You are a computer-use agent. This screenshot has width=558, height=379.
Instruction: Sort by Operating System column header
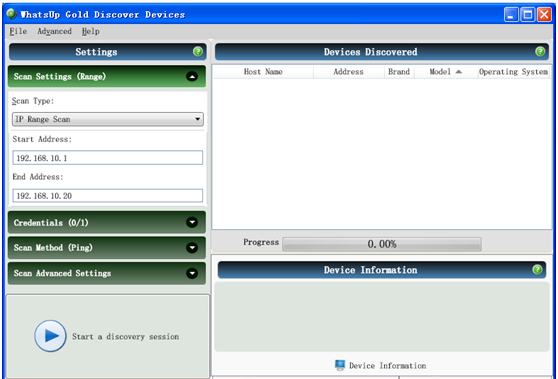pos(513,72)
